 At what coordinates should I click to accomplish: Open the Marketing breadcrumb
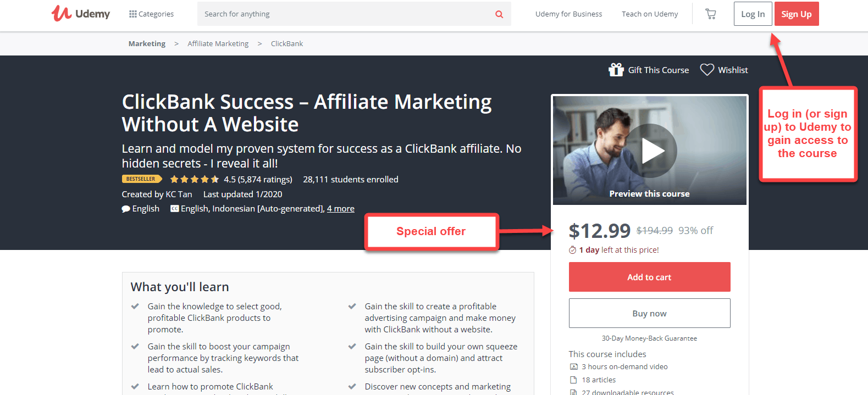[x=147, y=44]
